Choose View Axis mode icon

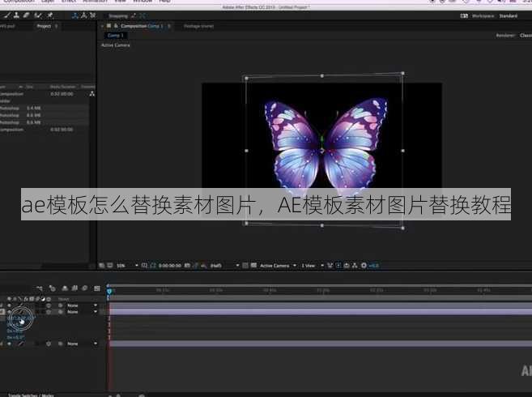point(92,15)
